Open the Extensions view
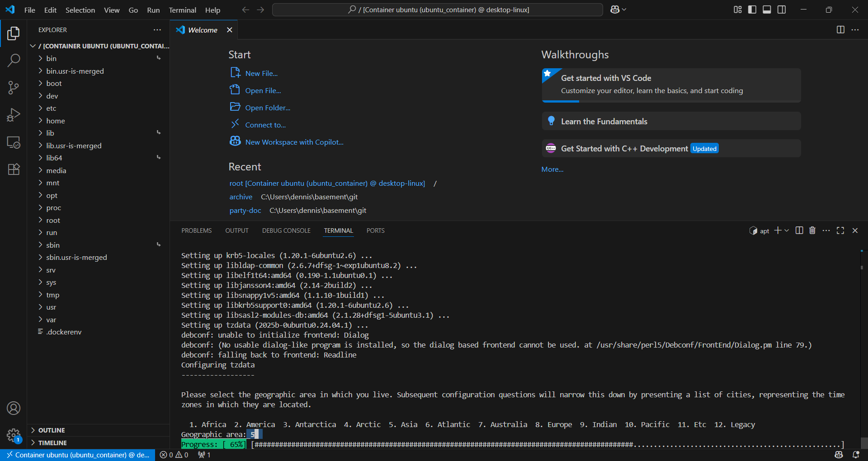 (x=14, y=169)
